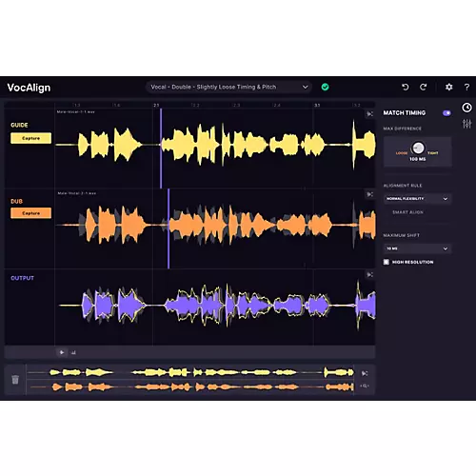The width and height of the screenshot is (476, 476).
Task: Click the orange Dub Capture button
Action: (x=30, y=213)
